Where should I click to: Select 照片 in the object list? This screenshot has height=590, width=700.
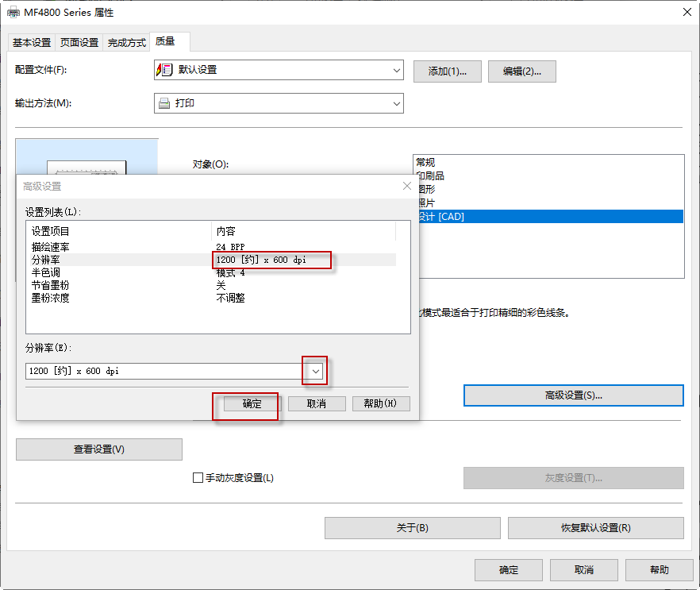(551, 202)
